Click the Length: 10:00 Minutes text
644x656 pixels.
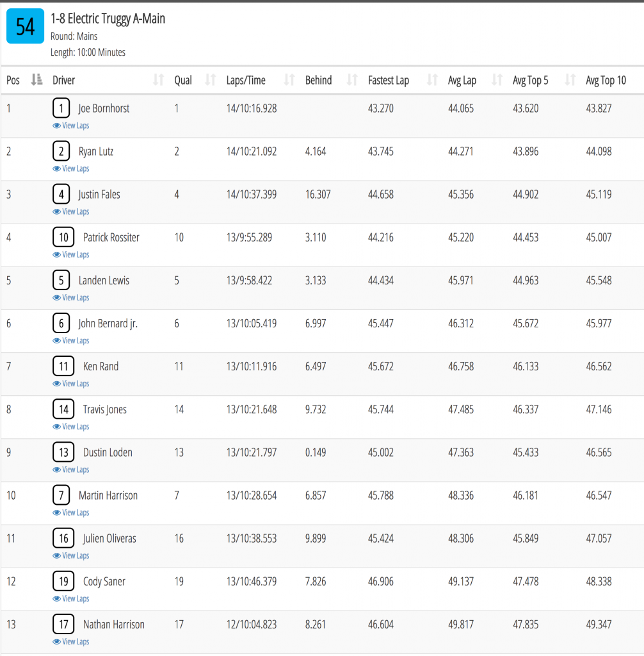click(88, 53)
